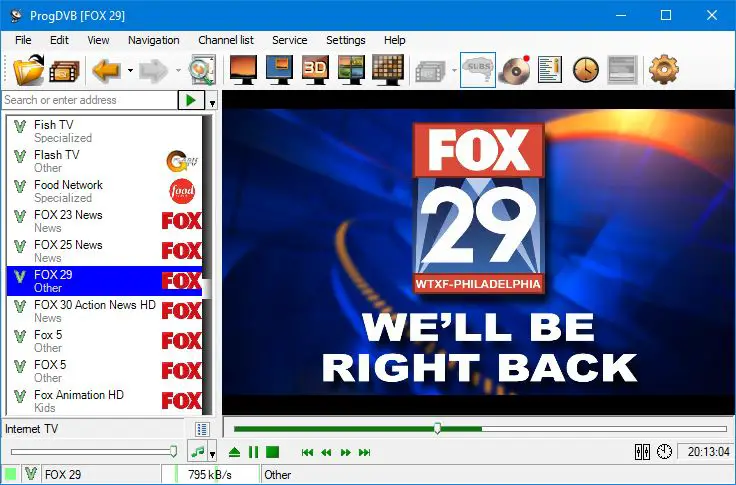Open the channel search magnifier icon
736x485 pixels.
[202, 70]
